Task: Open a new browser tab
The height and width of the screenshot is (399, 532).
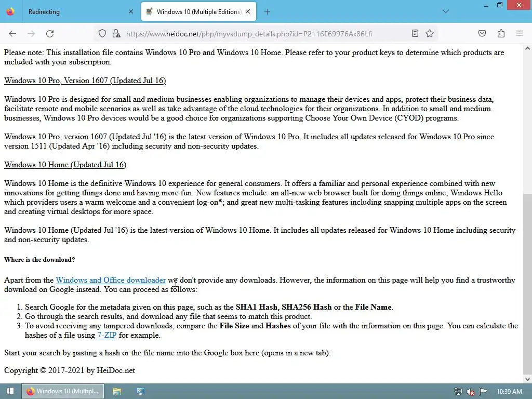Action: tap(267, 12)
